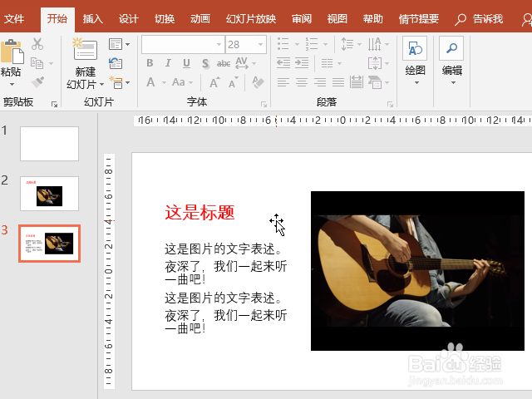Expand the Layout dropdown arrow
The image size is (532, 399).
point(127,44)
